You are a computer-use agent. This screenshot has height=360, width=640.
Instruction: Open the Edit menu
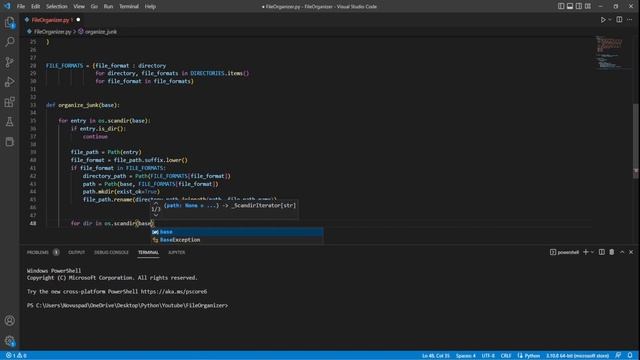[36, 7]
